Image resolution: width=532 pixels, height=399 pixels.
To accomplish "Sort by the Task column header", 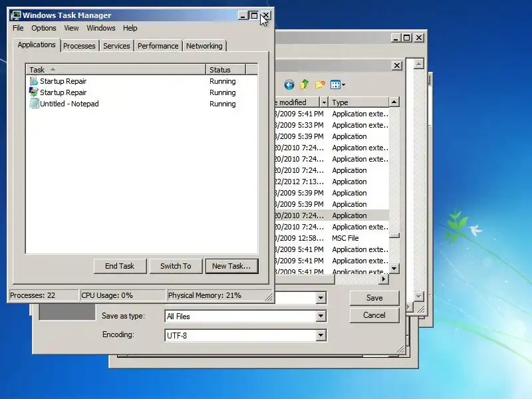I will tap(116, 70).
